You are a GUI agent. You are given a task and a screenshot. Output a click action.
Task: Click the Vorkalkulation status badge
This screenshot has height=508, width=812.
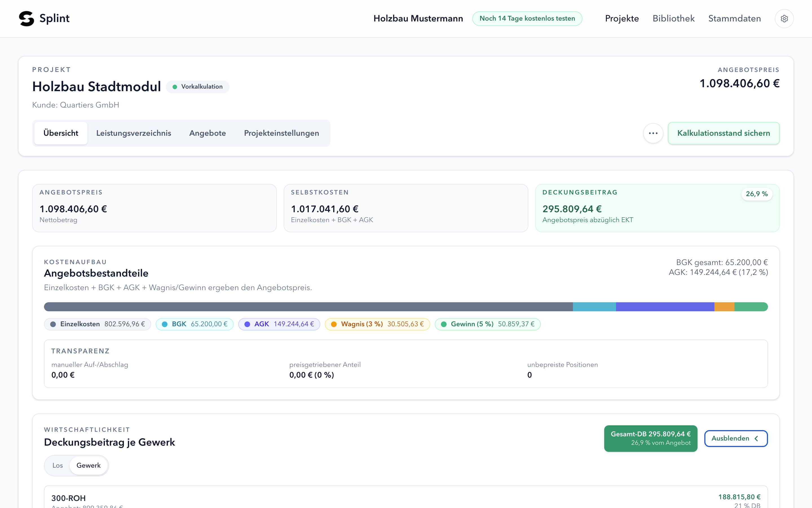[198, 87]
